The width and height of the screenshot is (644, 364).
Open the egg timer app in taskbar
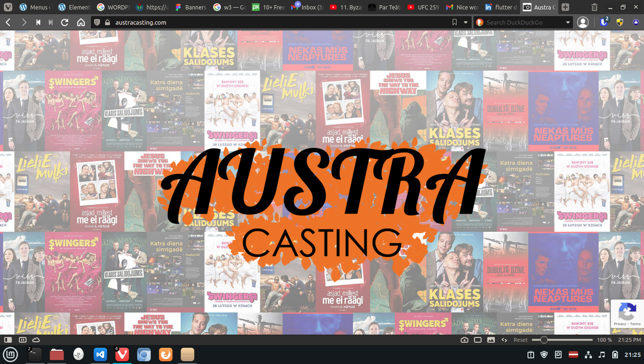pos(79,354)
